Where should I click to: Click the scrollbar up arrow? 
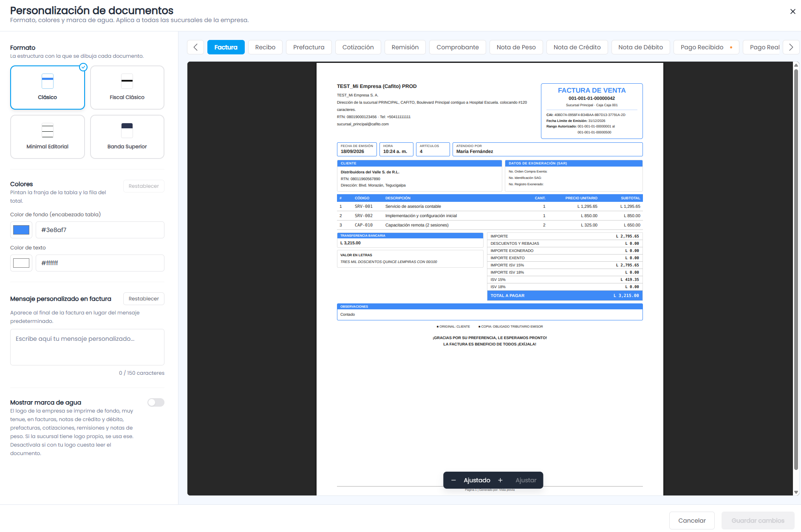[796, 65]
